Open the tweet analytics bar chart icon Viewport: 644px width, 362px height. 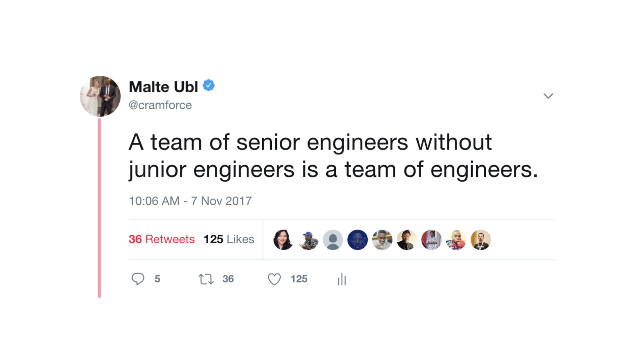tap(341, 279)
